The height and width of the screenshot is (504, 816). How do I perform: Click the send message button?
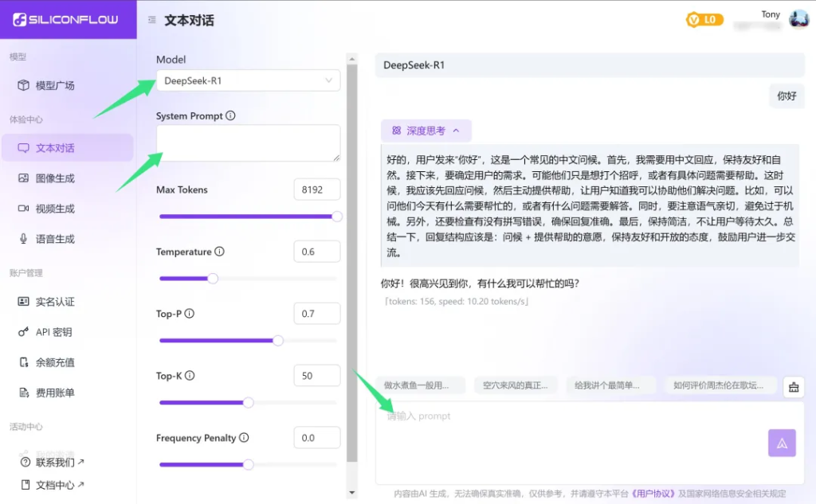(782, 443)
